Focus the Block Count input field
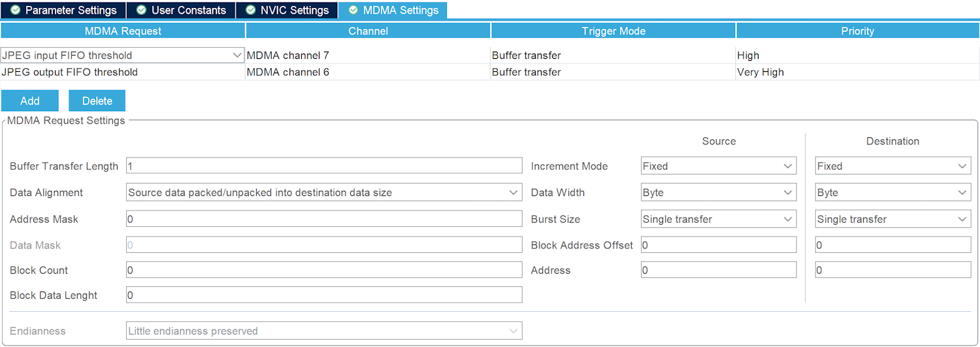The width and height of the screenshot is (980, 347). tap(324, 270)
